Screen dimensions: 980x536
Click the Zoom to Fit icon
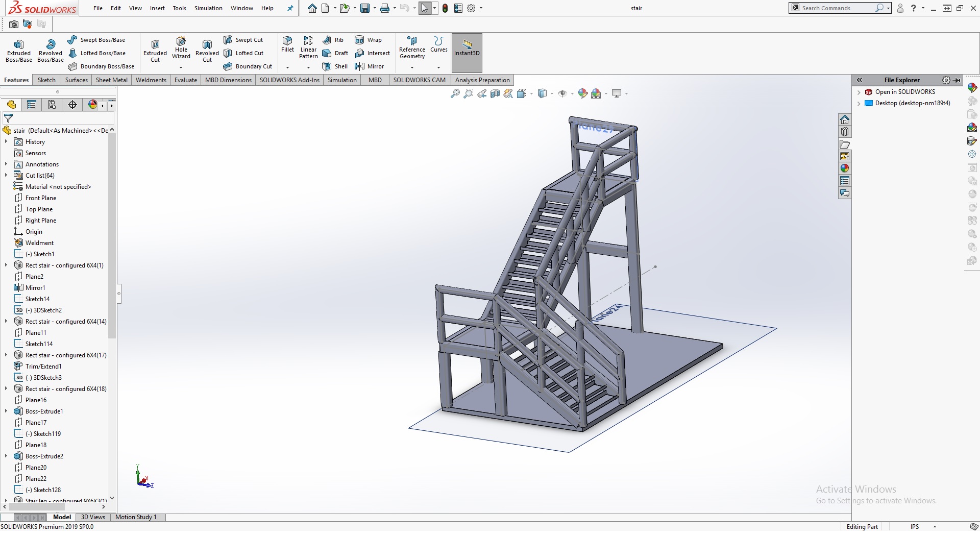[x=455, y=93]
